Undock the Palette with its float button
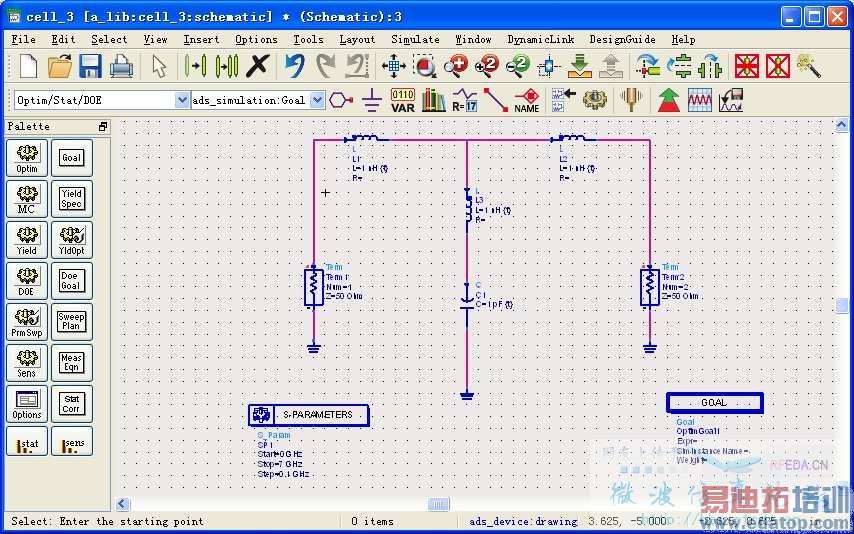The image size is (854, 534). click(x=103, y=126)
